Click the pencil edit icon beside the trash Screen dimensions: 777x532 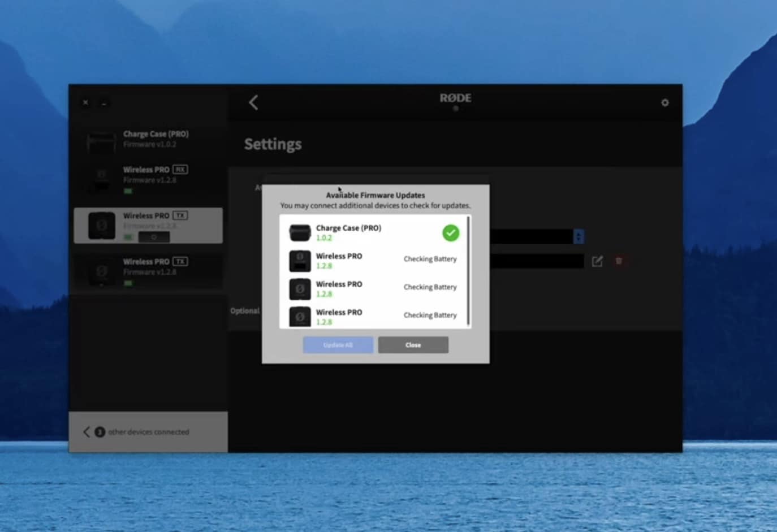coord(597,261)
